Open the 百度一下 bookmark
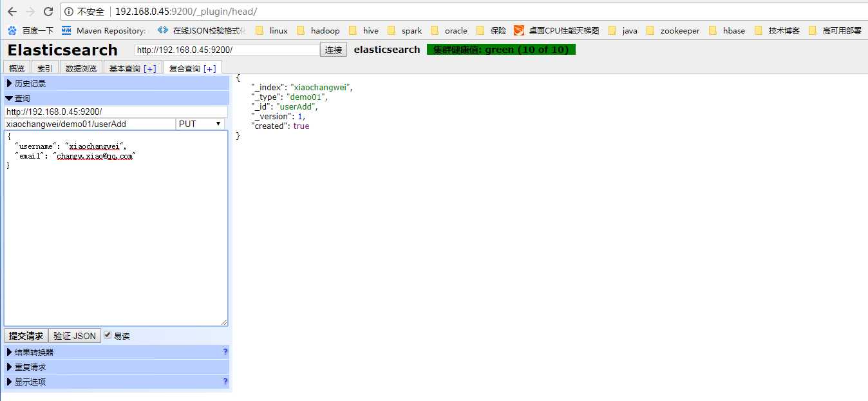Image resolution: width=868 pixels, height=401 pixels. [x=31, y=30]
